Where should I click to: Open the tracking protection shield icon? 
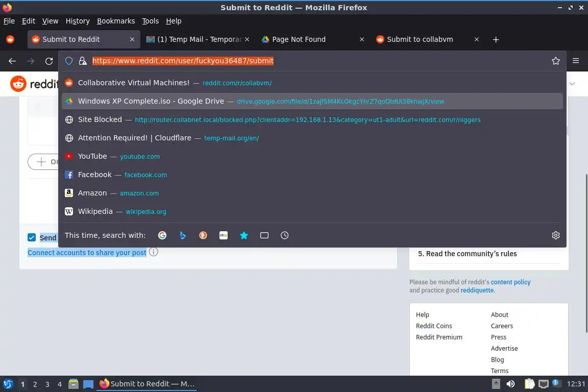pos(69,61)
